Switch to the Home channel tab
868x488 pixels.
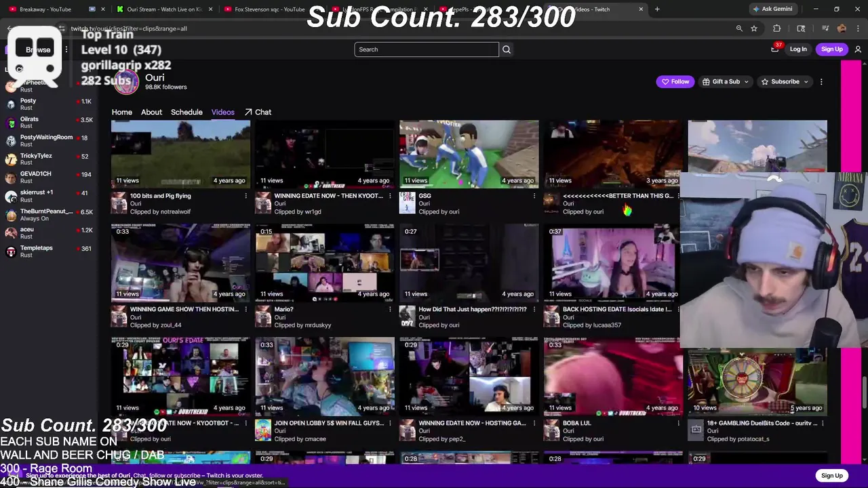tap(122, 113)
